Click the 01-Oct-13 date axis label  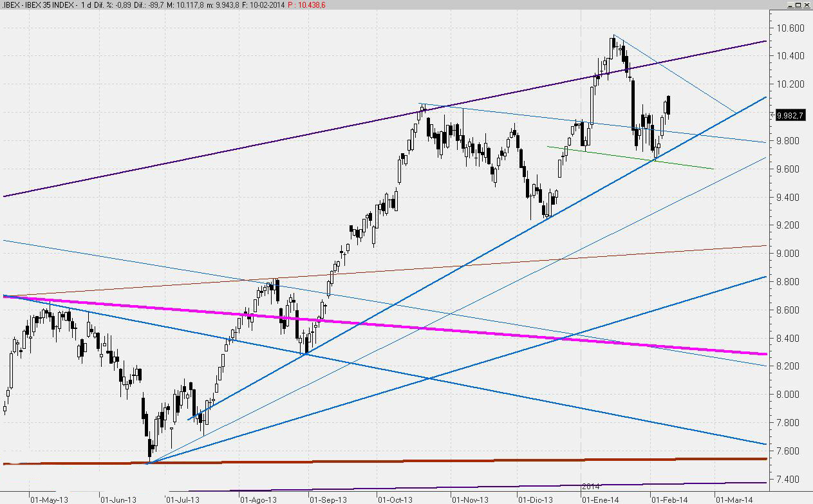point(395,499)
